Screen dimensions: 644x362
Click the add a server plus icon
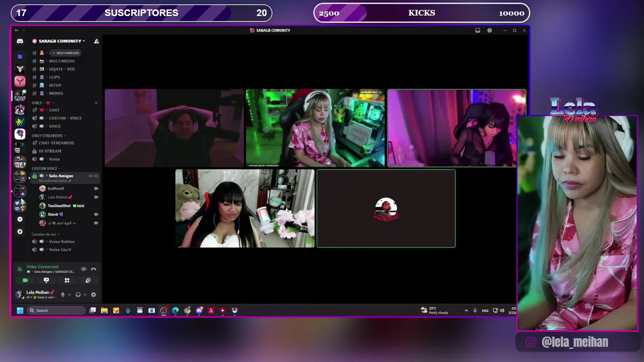tap(20, 219)
